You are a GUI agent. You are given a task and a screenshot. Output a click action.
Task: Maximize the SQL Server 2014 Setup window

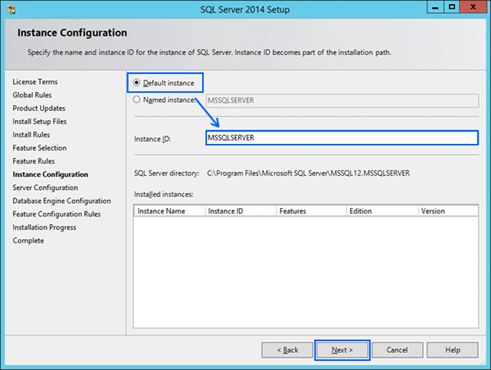coord(452,7)
